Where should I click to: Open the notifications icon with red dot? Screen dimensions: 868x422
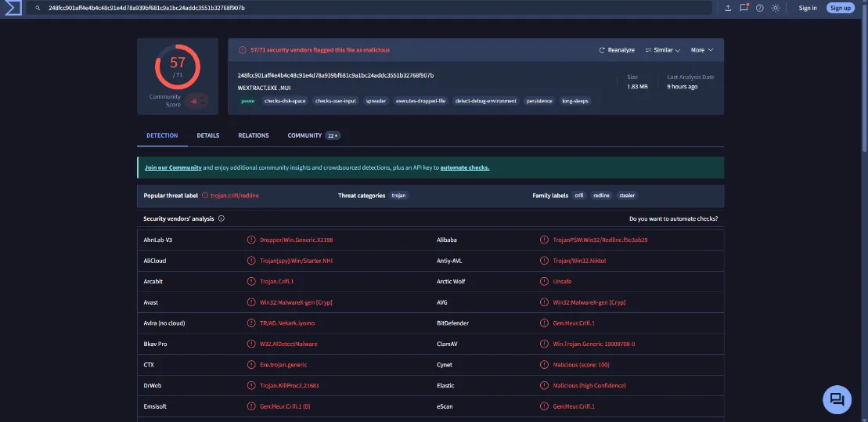pos(744,7)
